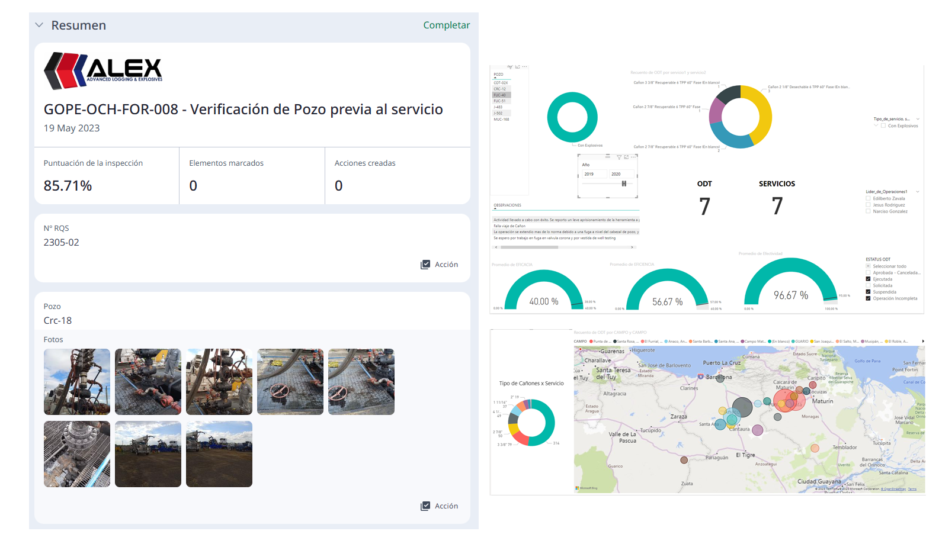Open the Tipo_de_servicio slicer dropdown
Image resolution: width=939 pixels, height=560 pixels.
coord(918,119)
